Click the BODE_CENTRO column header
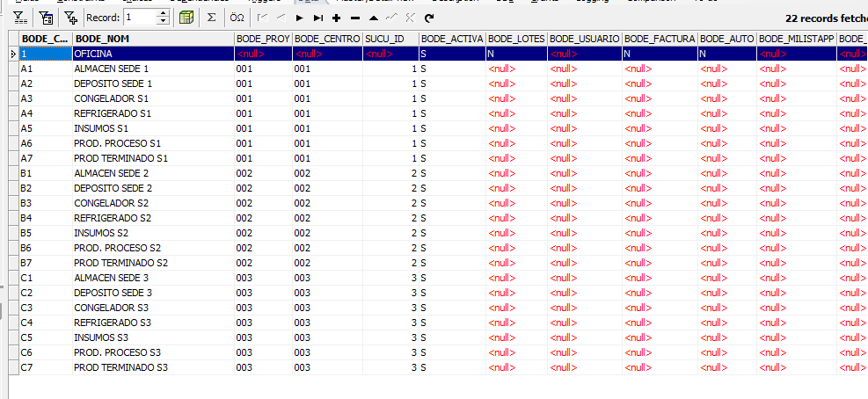The height and width of the screenshot is (399, 868). pyautogui.click(x=328, y=39)
